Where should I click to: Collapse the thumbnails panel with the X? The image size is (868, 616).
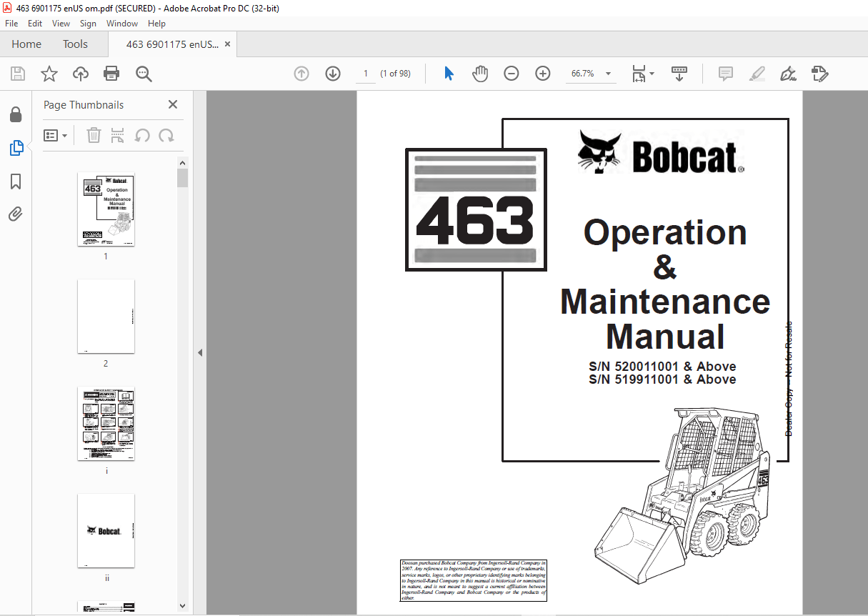pos(172,104)
